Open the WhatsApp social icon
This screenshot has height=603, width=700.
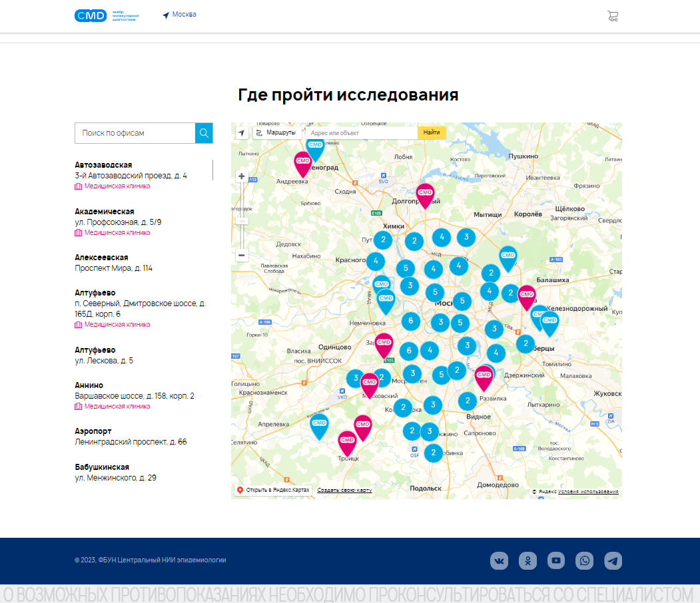coord(584,560)
